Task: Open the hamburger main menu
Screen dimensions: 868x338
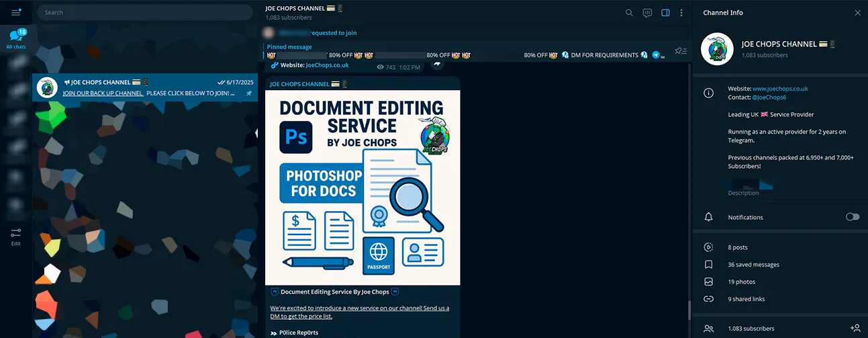Action: tap(16, 12)
